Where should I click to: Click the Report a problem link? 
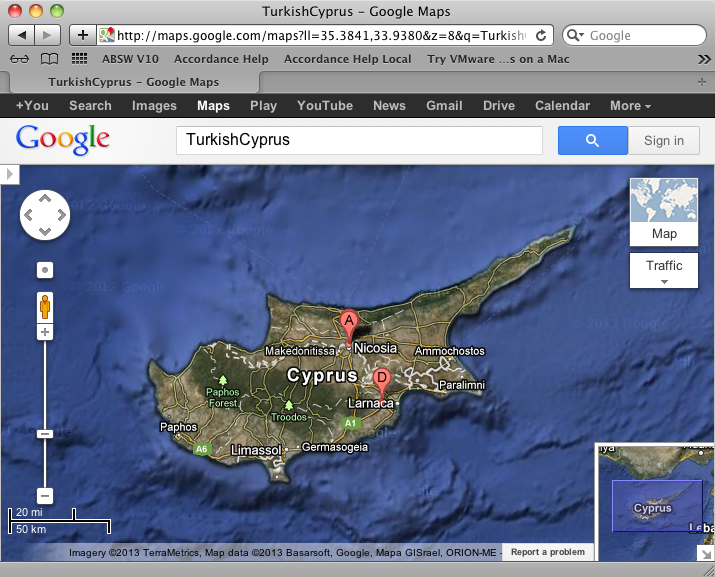(x=547, y=552)
